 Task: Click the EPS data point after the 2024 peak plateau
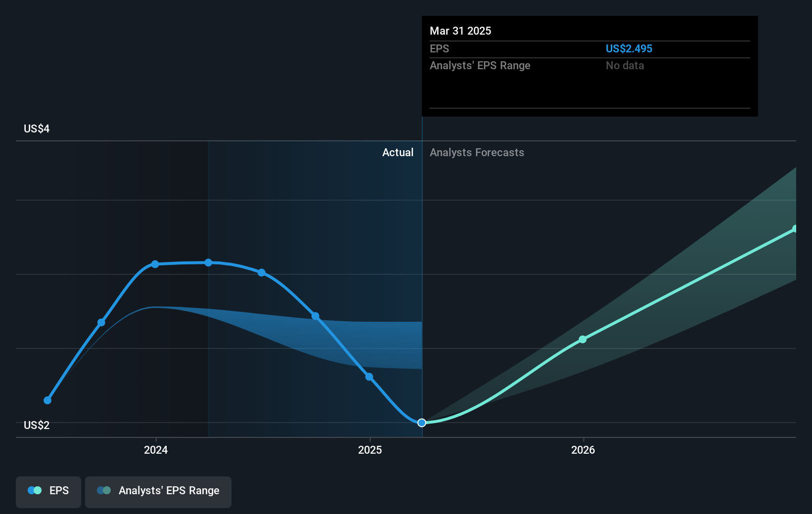[x=262, y=273]
